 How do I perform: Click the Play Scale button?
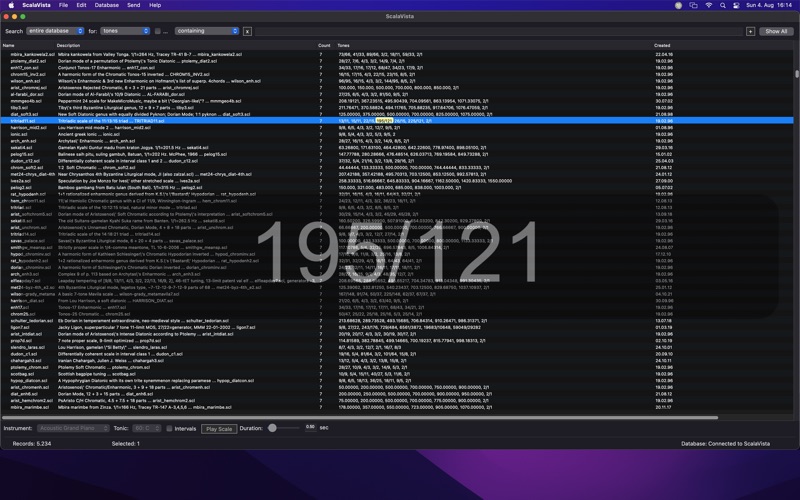click(219, 429)
